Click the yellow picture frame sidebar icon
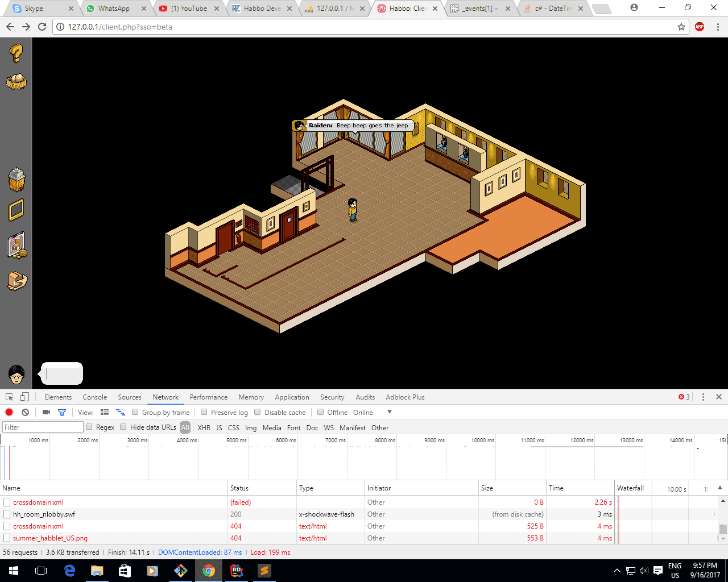The image size is (728, 582). coord(16,210)
